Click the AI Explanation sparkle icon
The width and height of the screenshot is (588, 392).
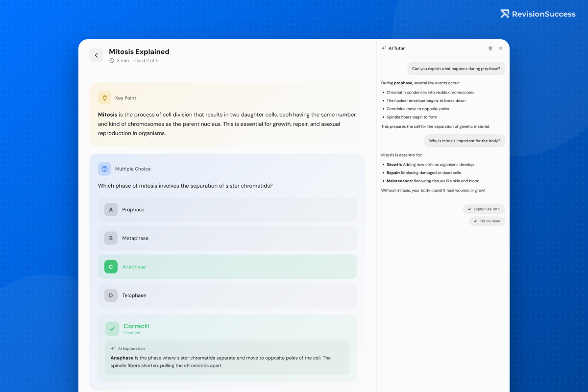pos(113,348)
